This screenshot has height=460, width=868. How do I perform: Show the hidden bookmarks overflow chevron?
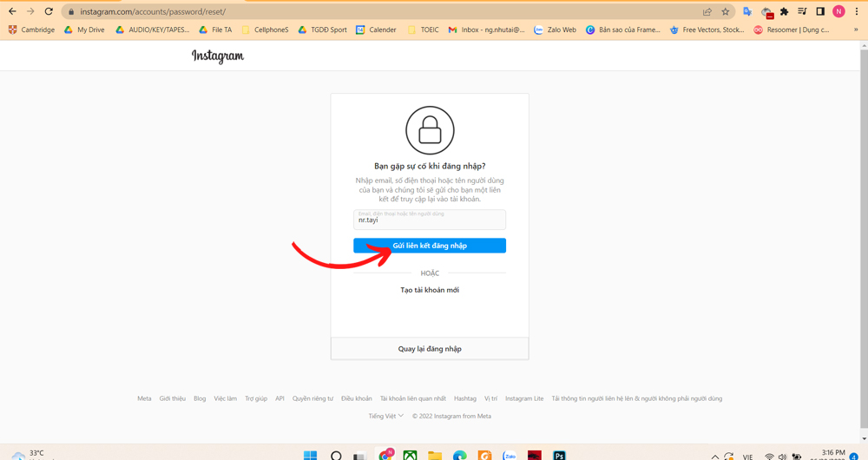[x=856, y=30]
